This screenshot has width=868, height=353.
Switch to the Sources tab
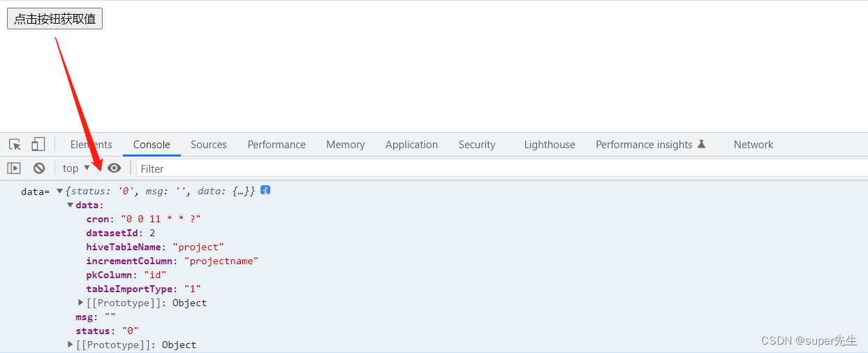pyautogui.click(x=208, y=145)
